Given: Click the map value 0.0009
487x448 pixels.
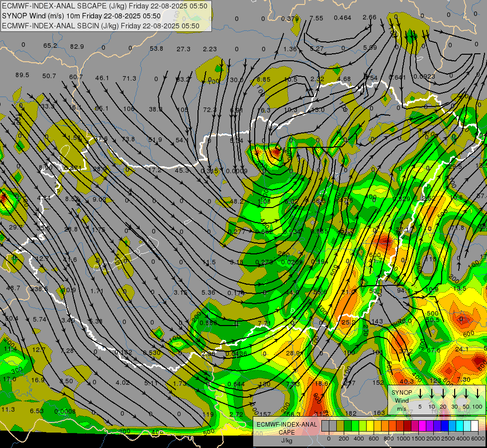Looking at the screenshot, I should click(x=237, y=171).
